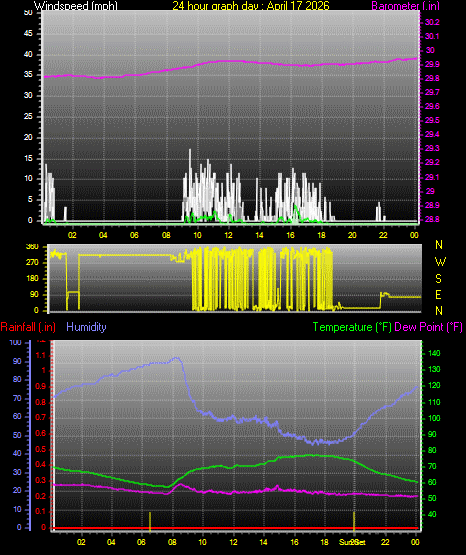The width and height of the screenshot is (466, 555).
Task: Click the yellow sunset marker above Sun2Set
Action: tap(353, 521)
